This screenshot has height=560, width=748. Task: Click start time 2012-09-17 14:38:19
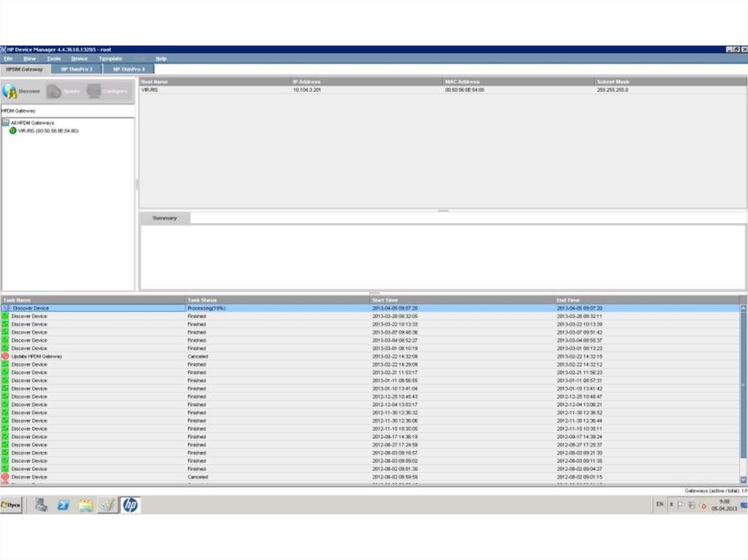pyautogui.click(x=395, y=437)
